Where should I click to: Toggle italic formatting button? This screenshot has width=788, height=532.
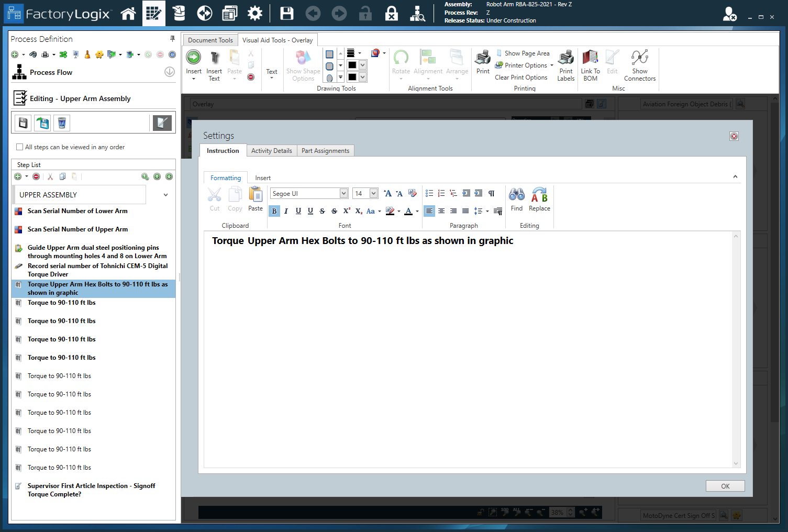[286, 211]
